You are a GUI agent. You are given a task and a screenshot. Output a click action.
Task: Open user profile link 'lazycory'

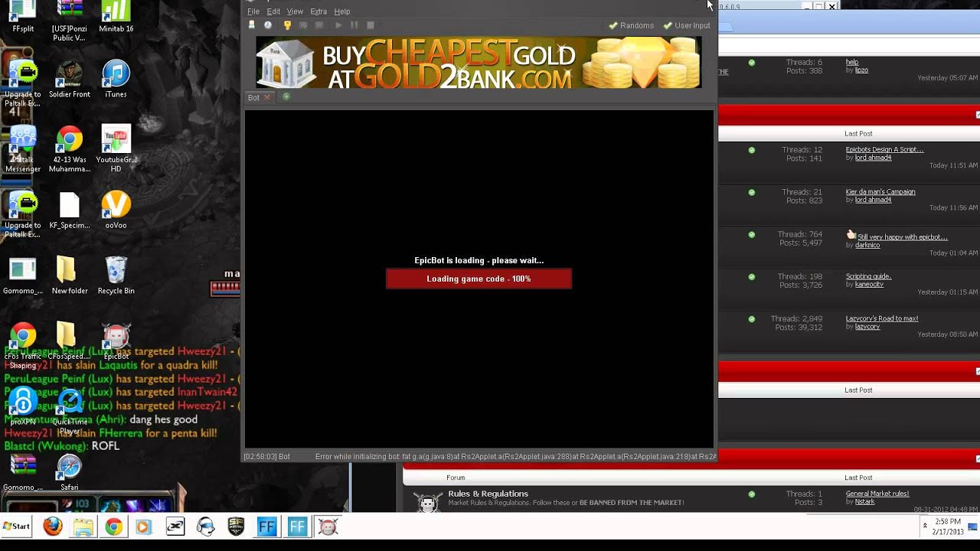point(867,327)
